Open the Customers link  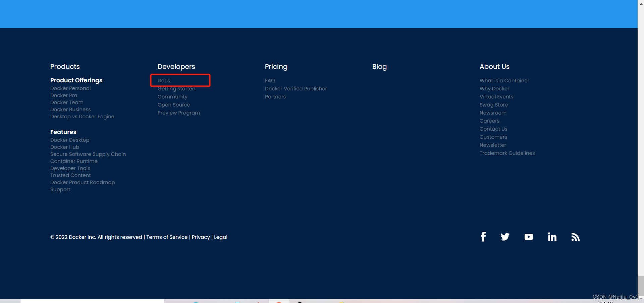493,137
